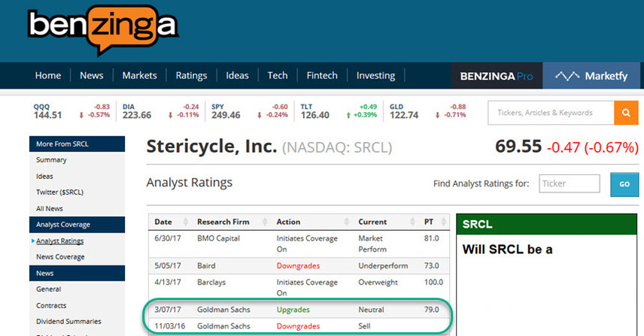Open the News nav item
The image size is (644, 336).
[92, 75]
